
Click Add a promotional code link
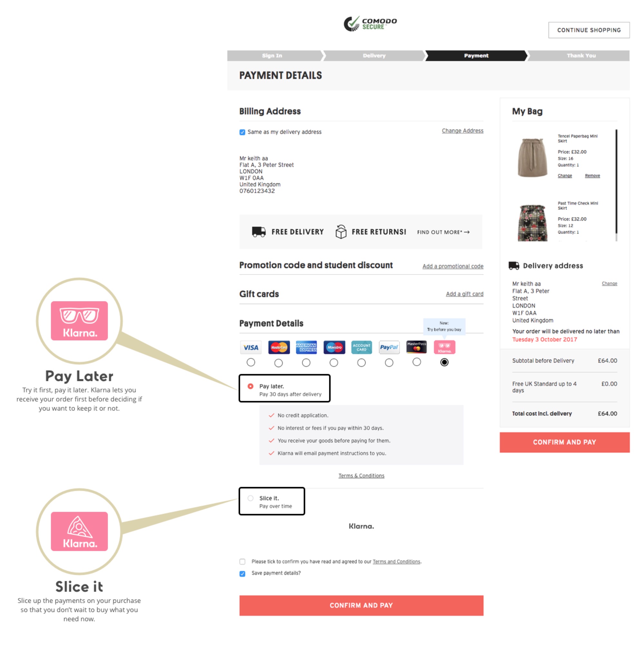[x=452, y=266]
